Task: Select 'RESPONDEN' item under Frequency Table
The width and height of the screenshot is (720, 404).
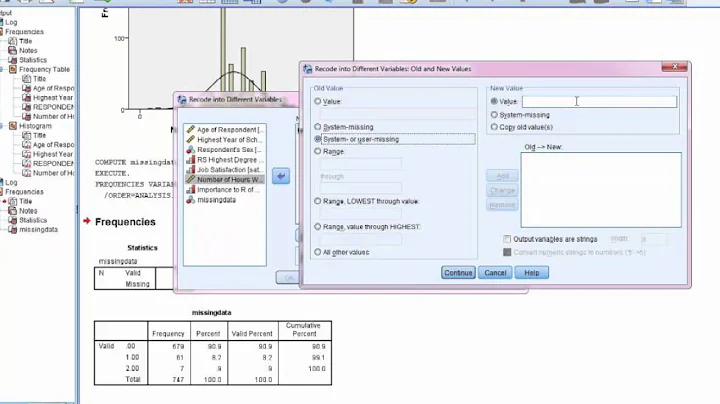Action: pyautogui.click(x=53, y=107)
